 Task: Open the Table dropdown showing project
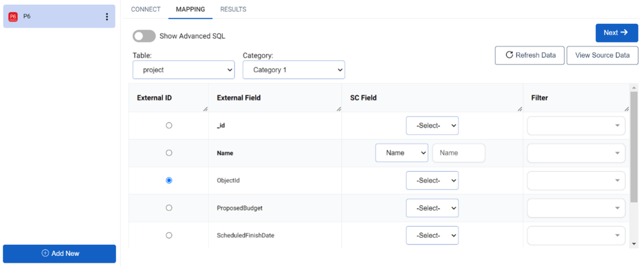184,70
